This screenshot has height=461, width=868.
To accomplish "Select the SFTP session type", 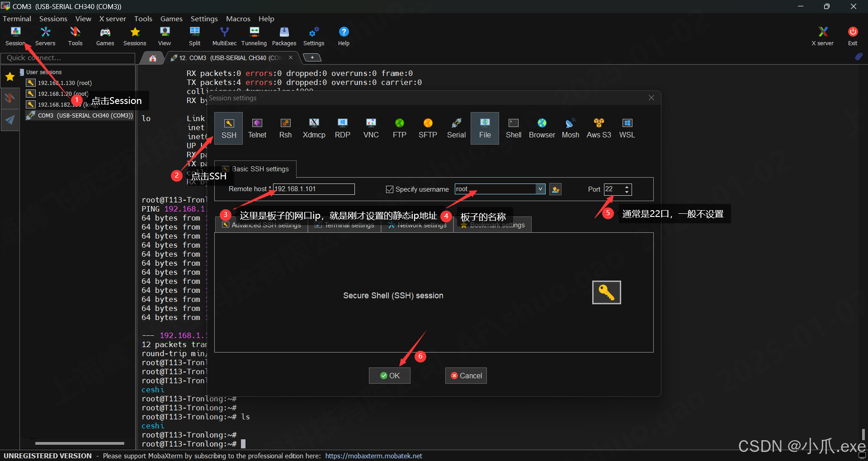I will [428, 128].
